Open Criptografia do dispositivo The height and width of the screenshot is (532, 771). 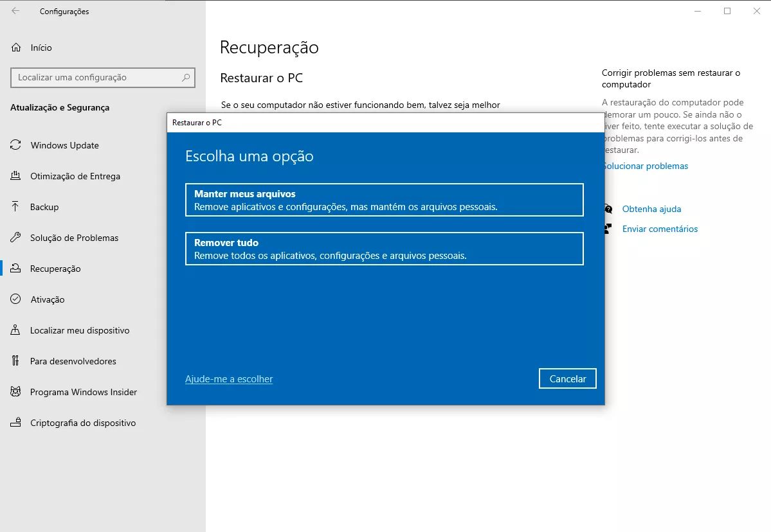(x=83, y=423)
